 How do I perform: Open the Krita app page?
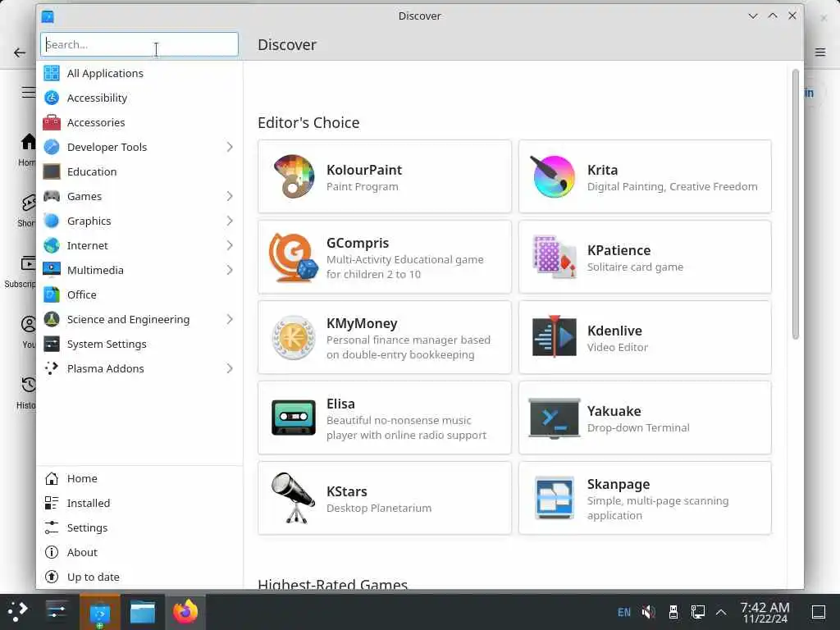645,177
